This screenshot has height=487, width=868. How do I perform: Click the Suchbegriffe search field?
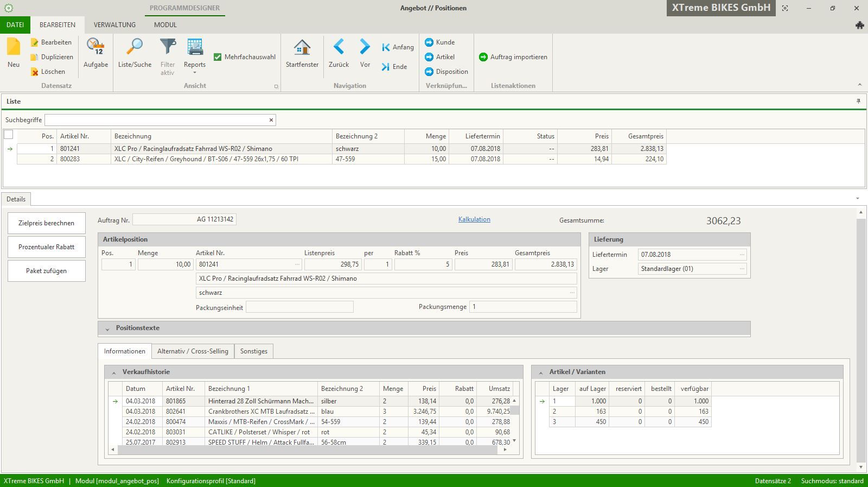tap(156, 120)
